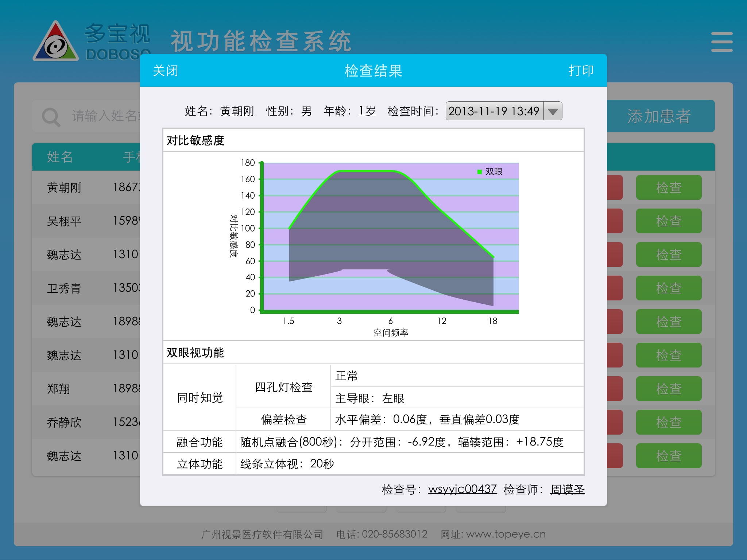Click the phone number 020-85683012
Image resolution: width=747 pixels, height=560 pixels.
tap(394, 534)
